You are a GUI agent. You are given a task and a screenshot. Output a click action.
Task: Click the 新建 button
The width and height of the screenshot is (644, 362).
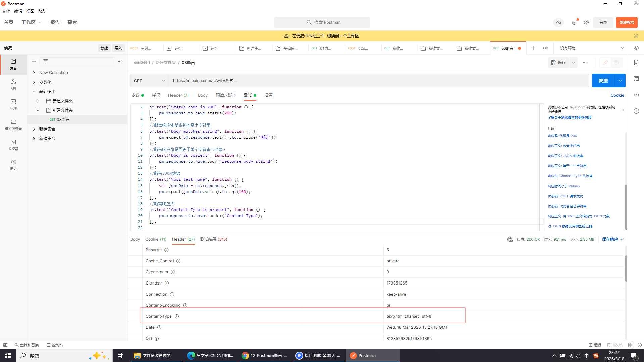pos(104,48)
